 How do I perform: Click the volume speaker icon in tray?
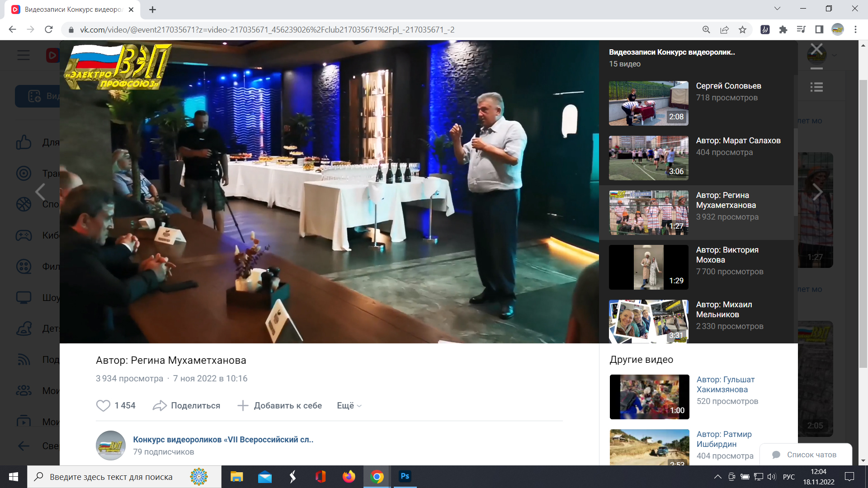click(x=772, y=477)
